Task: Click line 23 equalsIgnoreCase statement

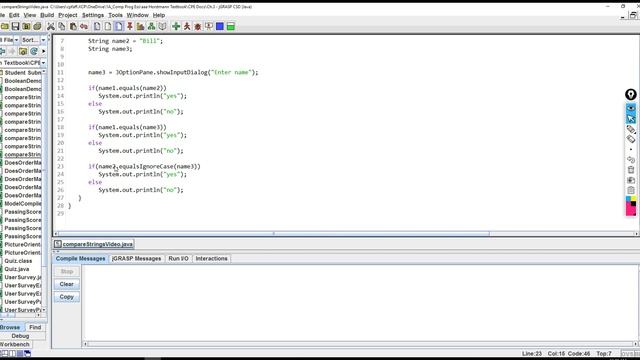Action: pos(144,167)
